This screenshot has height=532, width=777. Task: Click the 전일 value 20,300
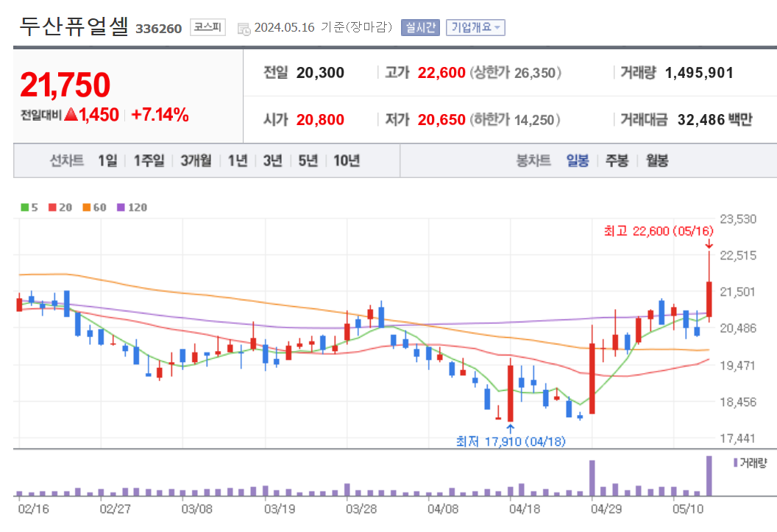[320, 73]
